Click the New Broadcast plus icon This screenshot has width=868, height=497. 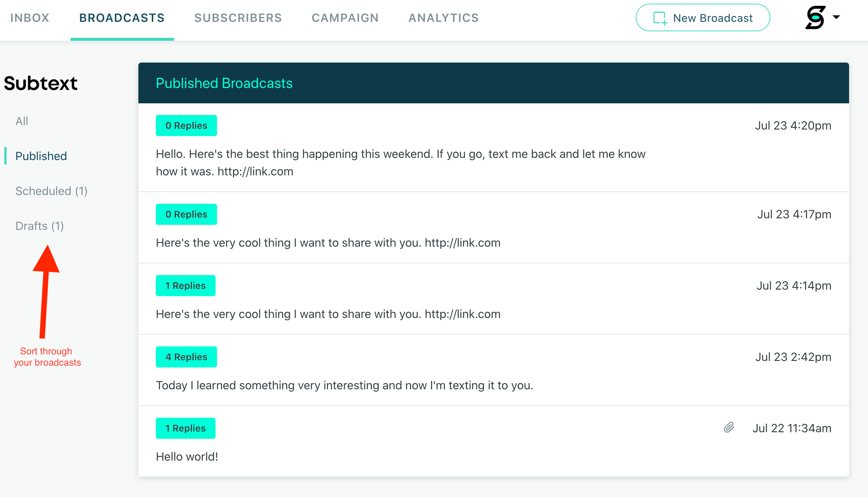(660, 18)
